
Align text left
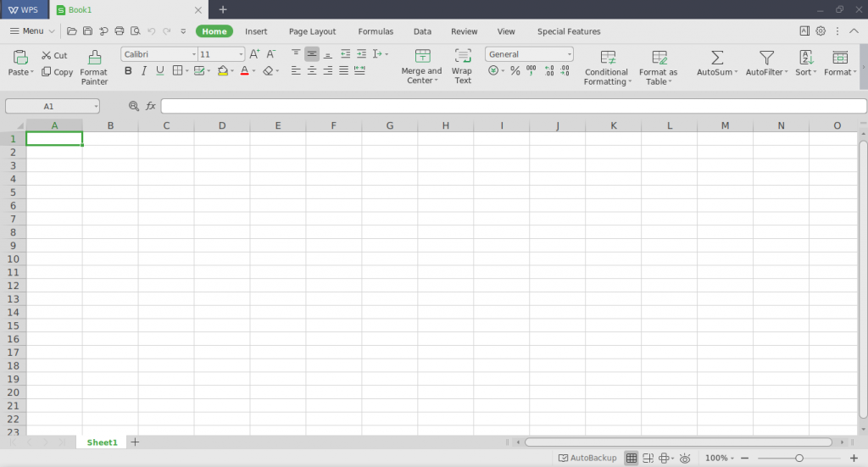pos(296,70)
